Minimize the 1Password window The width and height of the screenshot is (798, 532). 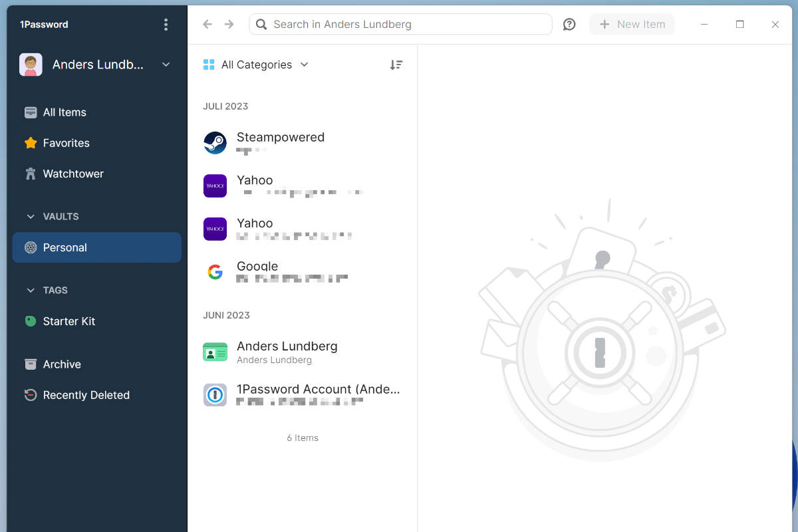(x=704, y=25)
